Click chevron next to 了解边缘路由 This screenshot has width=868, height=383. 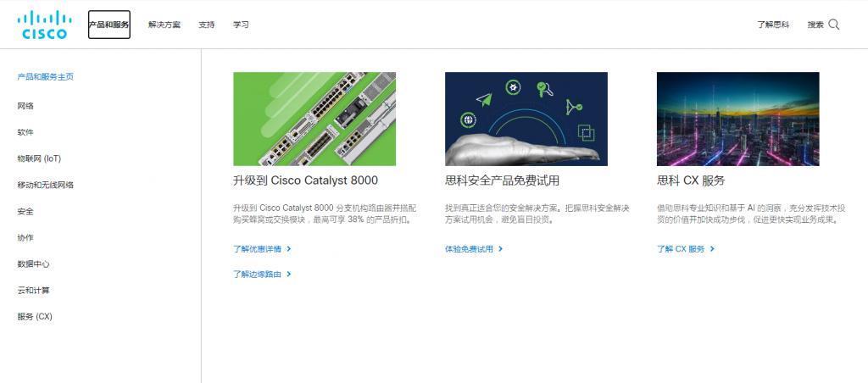289,274
